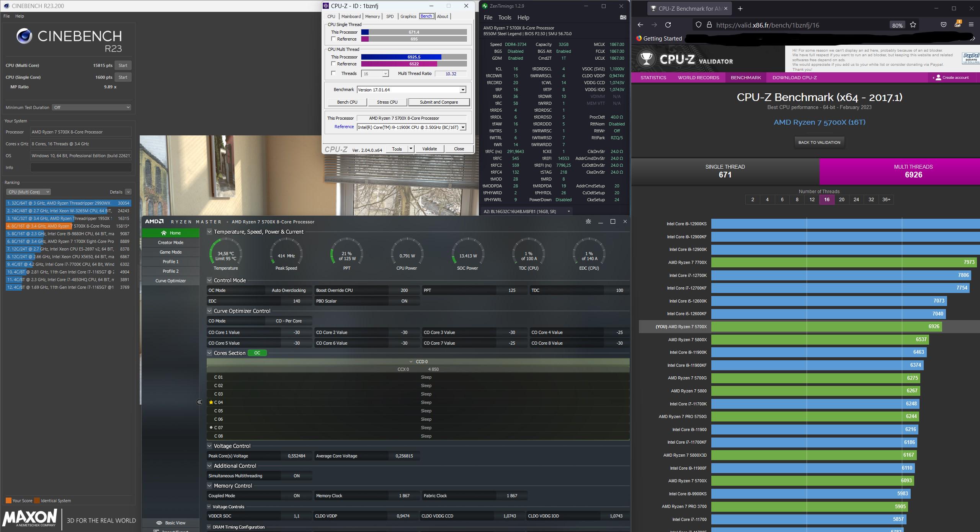Screen dimensions: 980x532
Task: Select 8 threads in thread selector
Action: pyautogui.click(x=797, y=200)
